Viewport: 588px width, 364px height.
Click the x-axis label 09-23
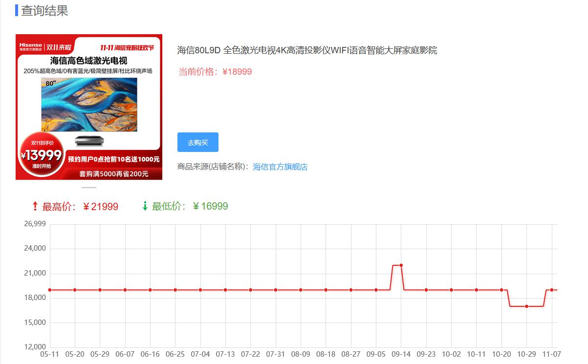pyautogui.click(x=426, y=354)
